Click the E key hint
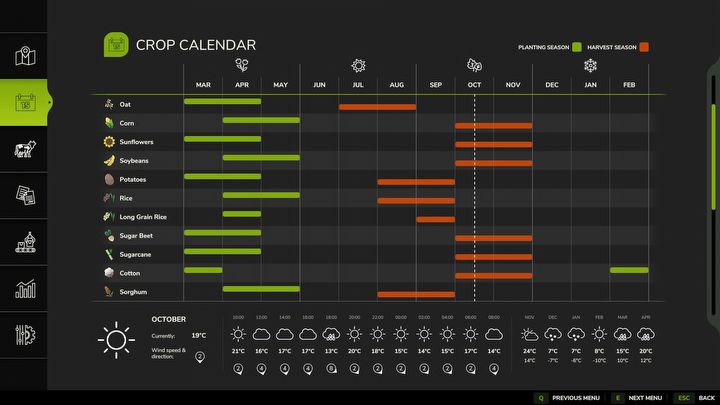Screen dimensions: 720x405 pyautogui.click(x=618, y=398)
